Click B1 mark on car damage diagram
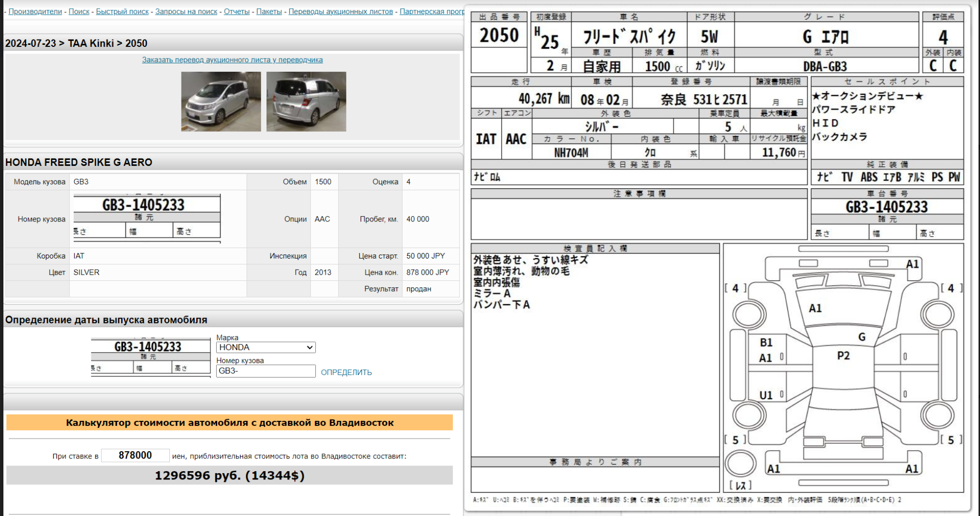The height and width of the screenshot is (516, 980). [x=766, y=342]
